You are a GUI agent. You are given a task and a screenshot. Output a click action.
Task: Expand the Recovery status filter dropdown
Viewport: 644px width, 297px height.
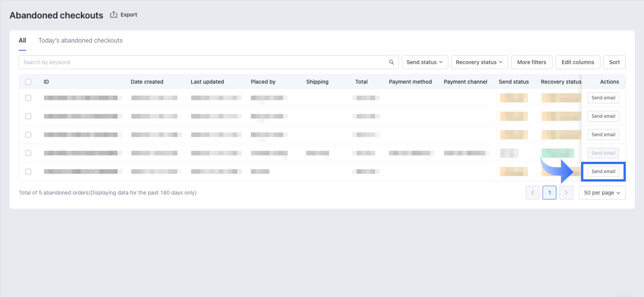point(479,62)
